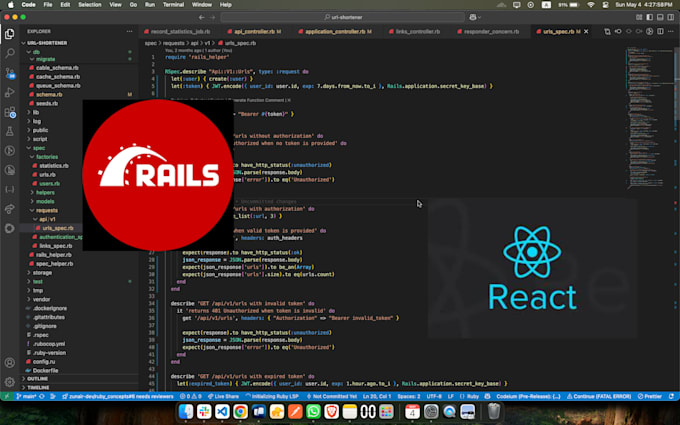
Task: Open the Search view in activity bar
Action: 10,53
